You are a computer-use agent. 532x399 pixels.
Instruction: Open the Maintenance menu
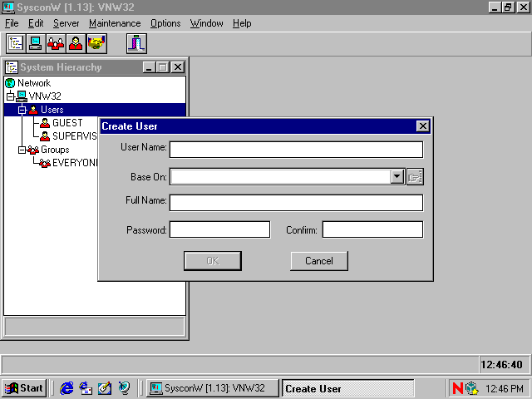click(115, 23)
